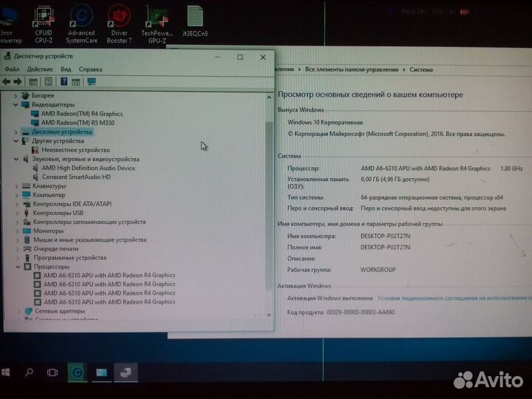The image size is (532, 399).
Task: Select Контроллеры запоминающих устройств category
Action: point(89,222)
